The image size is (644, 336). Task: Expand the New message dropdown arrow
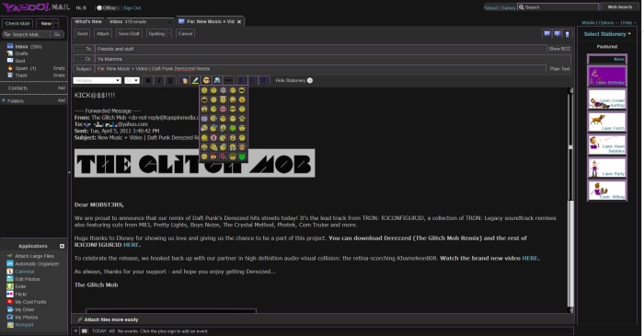pos(56,23)
